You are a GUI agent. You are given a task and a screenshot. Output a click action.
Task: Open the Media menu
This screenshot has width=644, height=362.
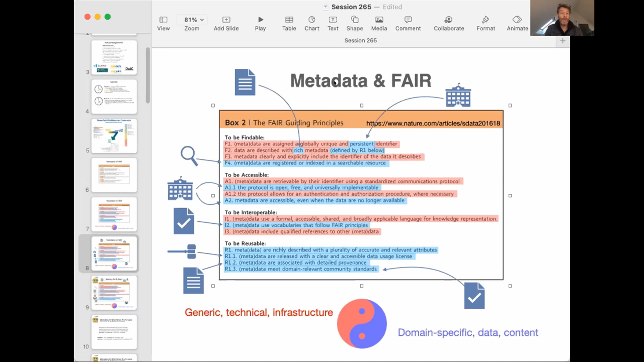click(379, 23)
